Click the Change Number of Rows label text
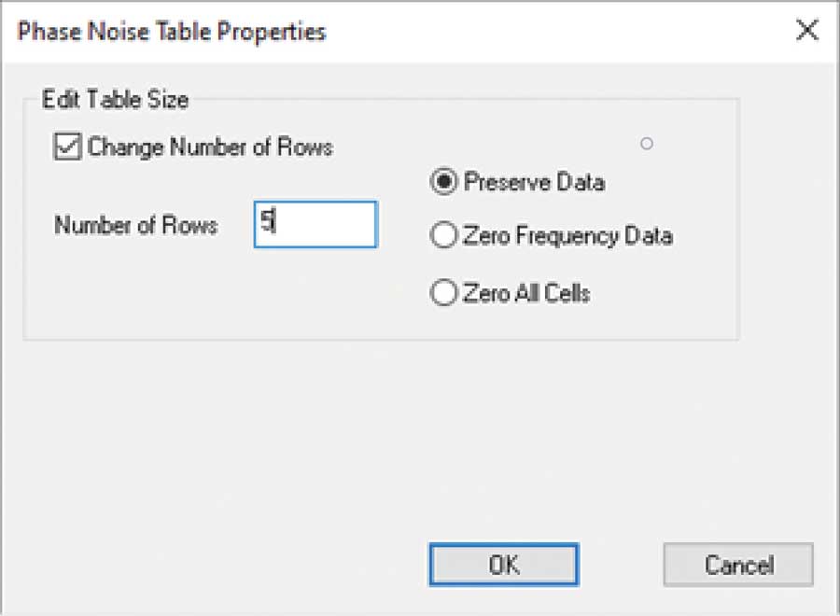Image resolution: width=840 pixels, height=616 pixels. click(x=210, y=147)
